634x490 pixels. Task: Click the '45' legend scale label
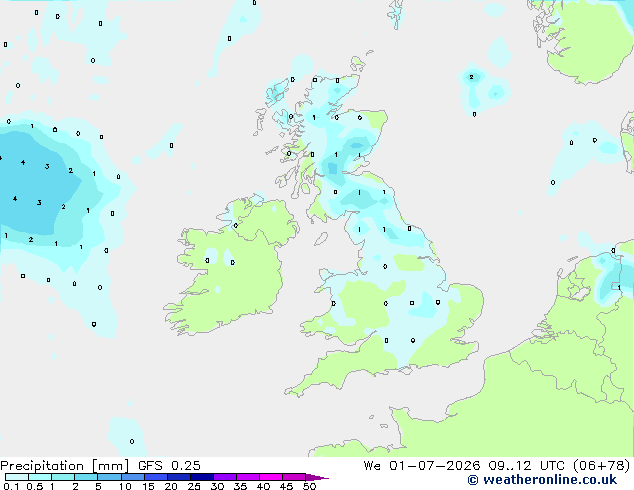286,486
